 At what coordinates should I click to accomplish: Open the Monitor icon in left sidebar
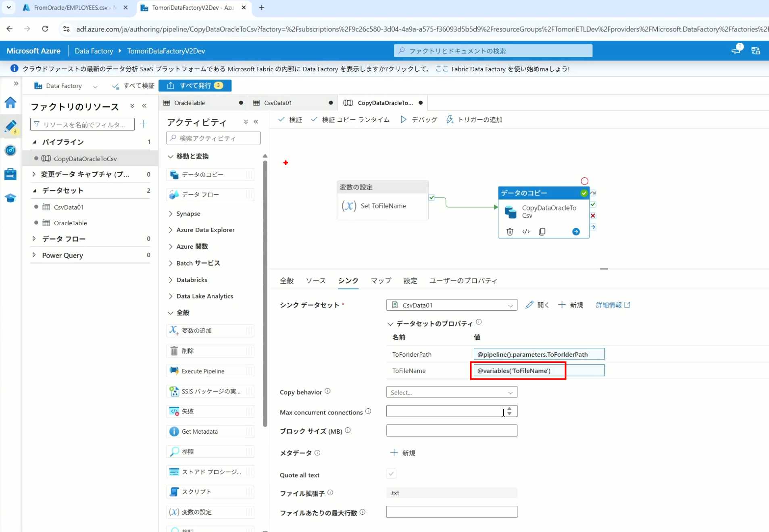coord(10,150)
